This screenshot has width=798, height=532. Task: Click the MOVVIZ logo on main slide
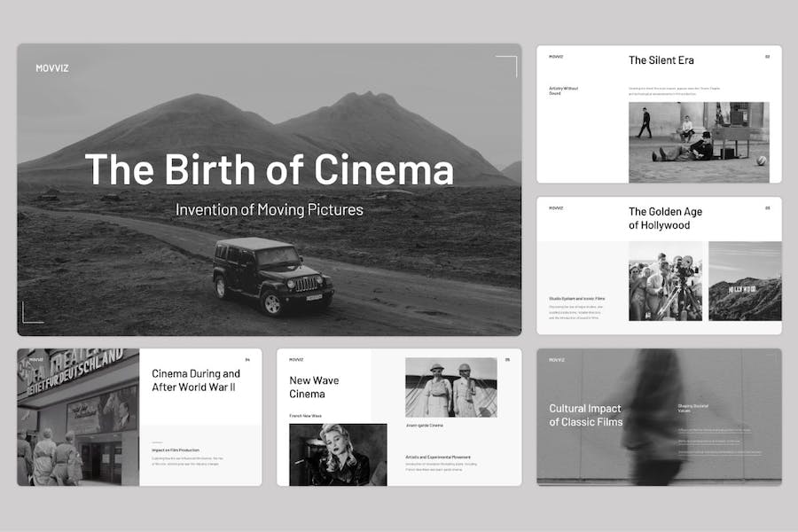pyautogui.click(x=52, y=68)
